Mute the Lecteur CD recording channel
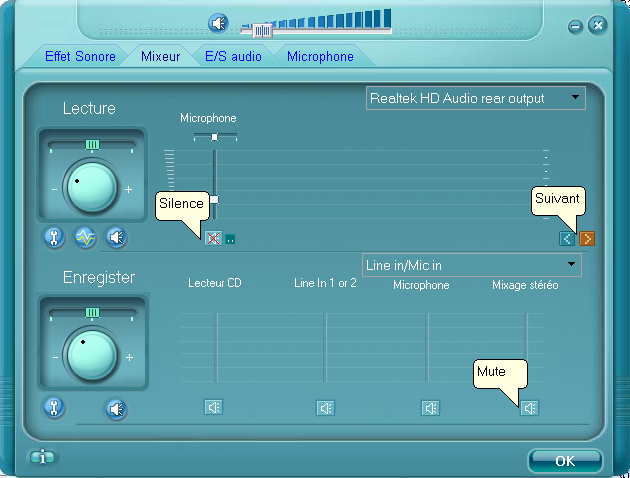 (214, 407)
